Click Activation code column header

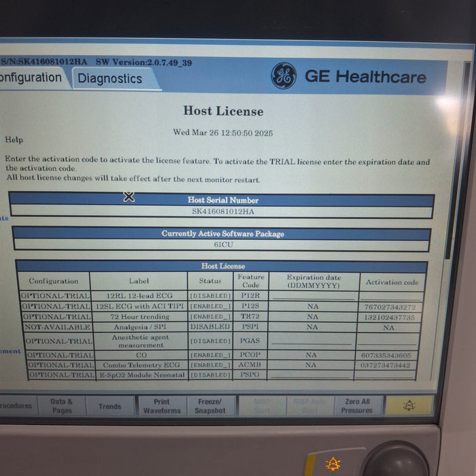[392, 282]
